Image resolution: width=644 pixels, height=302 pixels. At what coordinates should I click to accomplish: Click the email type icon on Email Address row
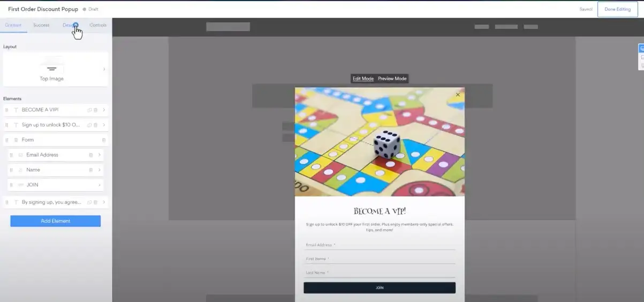point(21,155)
